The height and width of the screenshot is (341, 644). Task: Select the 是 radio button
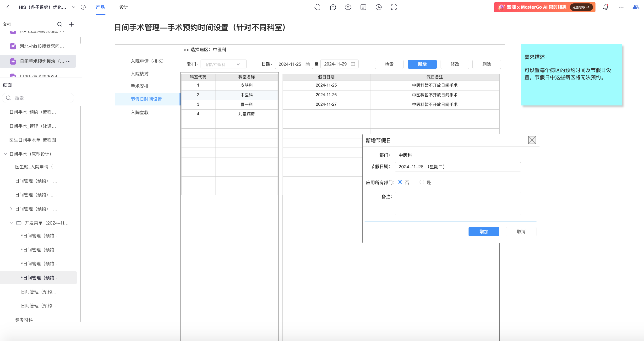[422, 182]
